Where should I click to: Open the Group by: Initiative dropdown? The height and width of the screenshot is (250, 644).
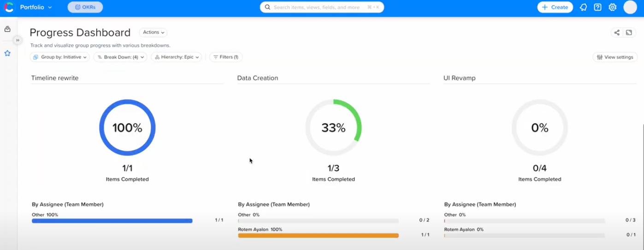point(60,57)
